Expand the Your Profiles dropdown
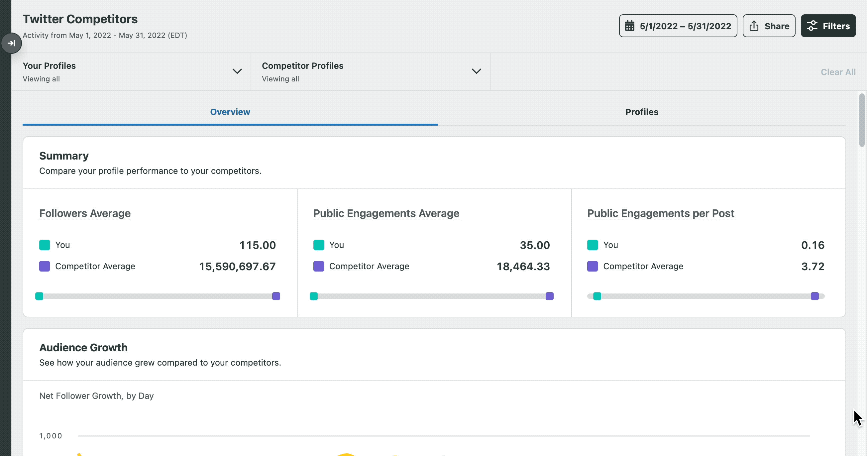This screenshot has height=456, width=868. pyautogui.click(x=237, y=71)
